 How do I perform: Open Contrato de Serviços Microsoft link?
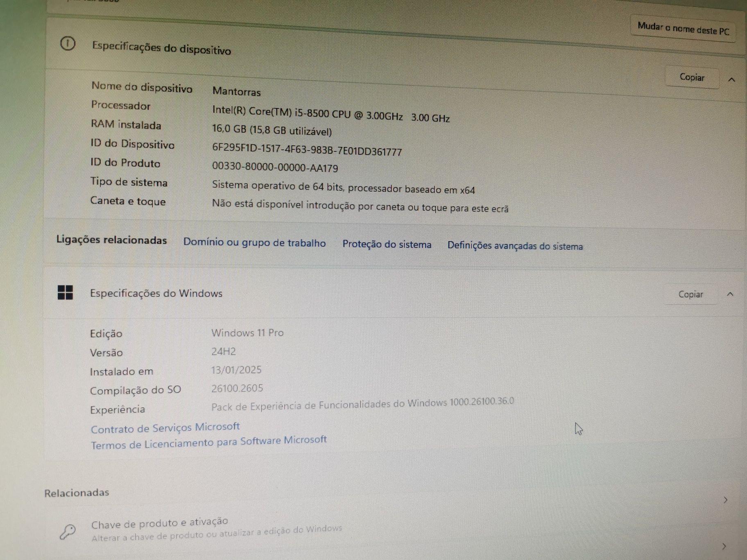coord(165,428)
